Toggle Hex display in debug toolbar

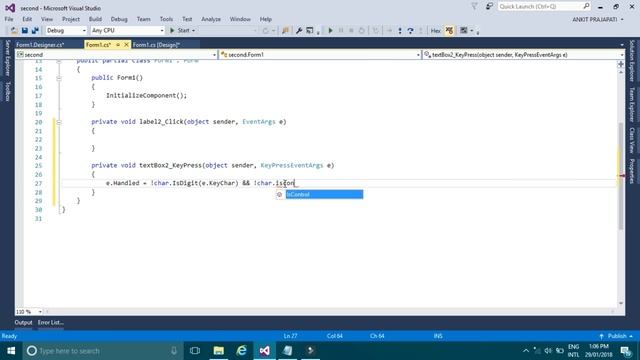point(436,31)
